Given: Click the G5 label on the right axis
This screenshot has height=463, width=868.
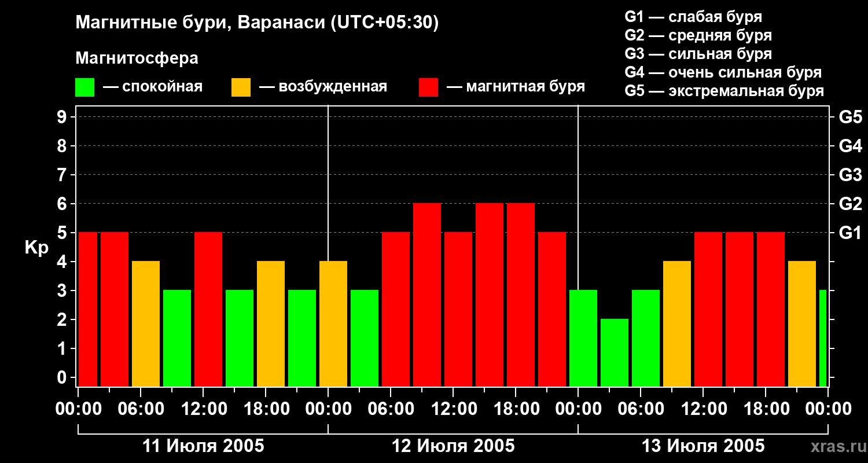Looking at the screenshot, I should click(851, 117).
